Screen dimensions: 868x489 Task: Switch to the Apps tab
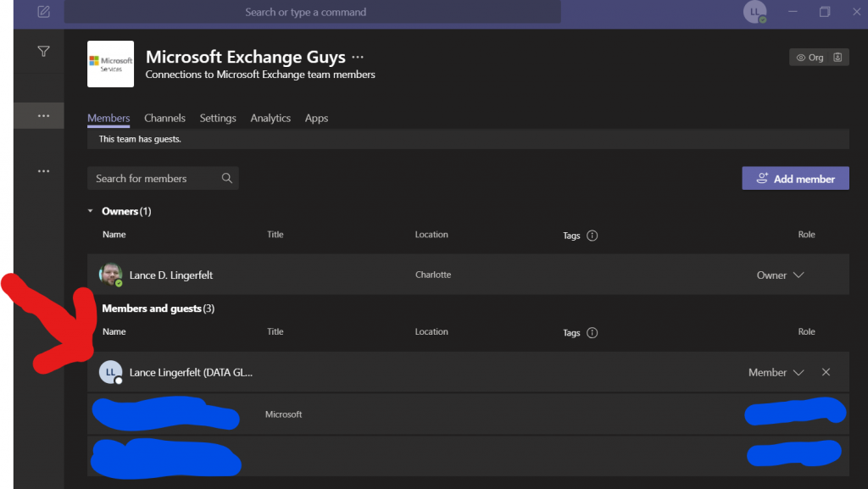pos(316,118)
